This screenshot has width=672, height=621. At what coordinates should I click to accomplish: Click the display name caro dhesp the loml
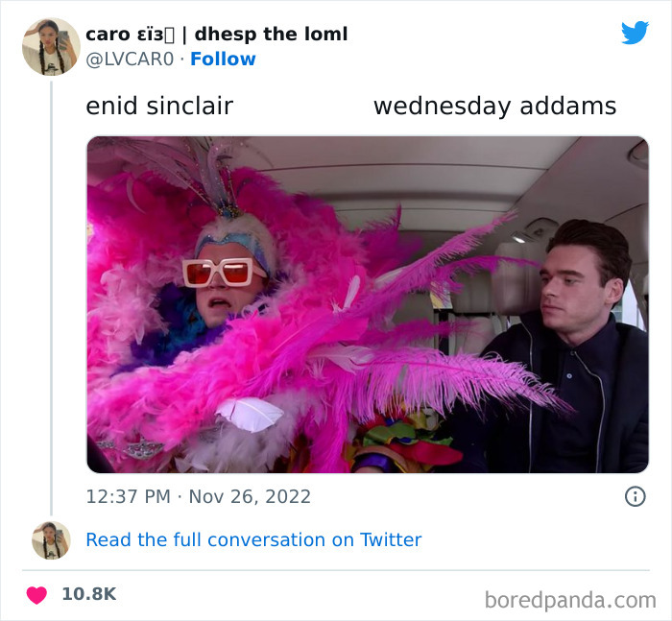click(216, 35)
